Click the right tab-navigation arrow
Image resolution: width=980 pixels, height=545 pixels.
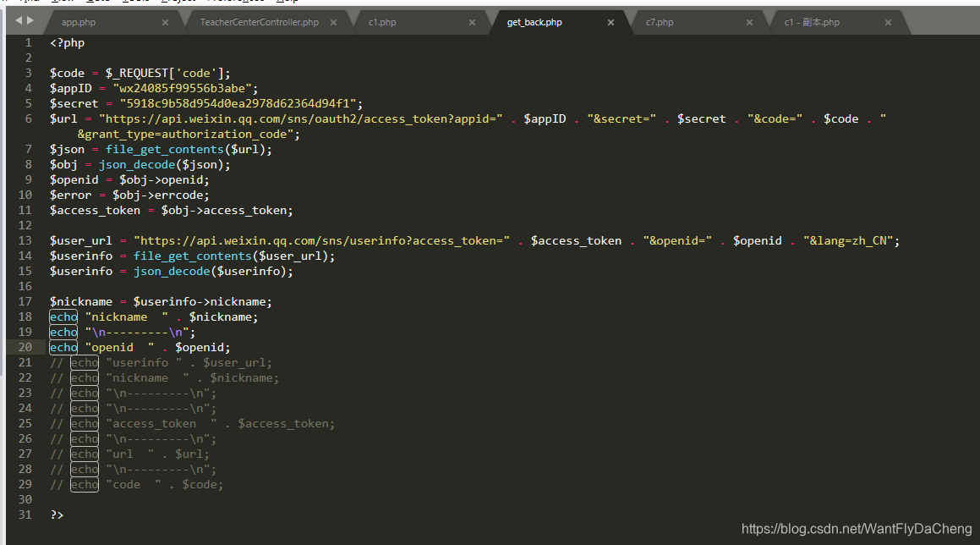[30, 20]
